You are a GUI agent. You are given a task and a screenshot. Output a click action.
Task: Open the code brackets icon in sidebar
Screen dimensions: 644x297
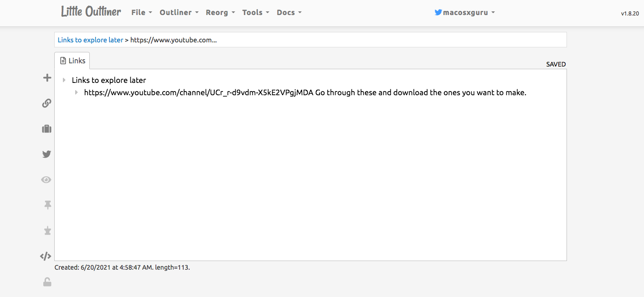[x=46, y=256]
